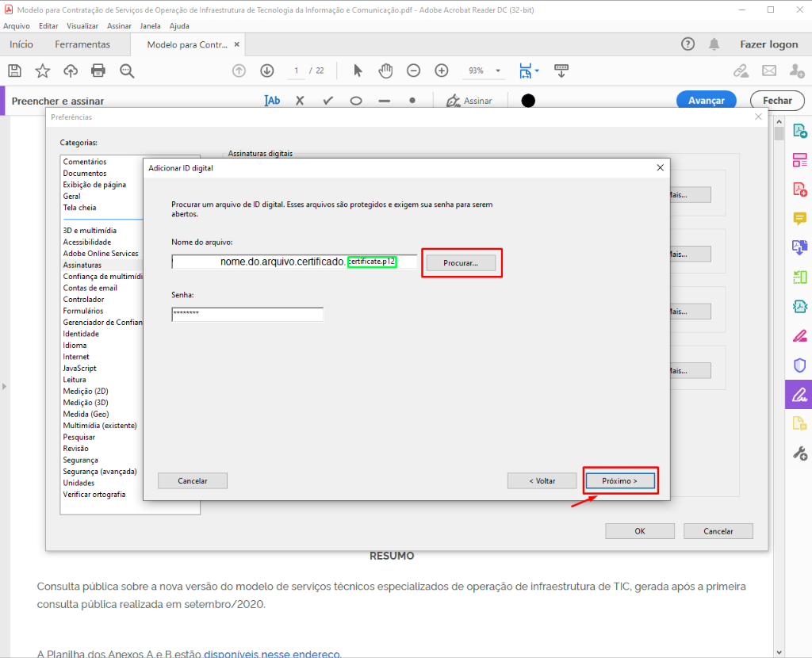Open the Visualizar menu

point(82,26)
